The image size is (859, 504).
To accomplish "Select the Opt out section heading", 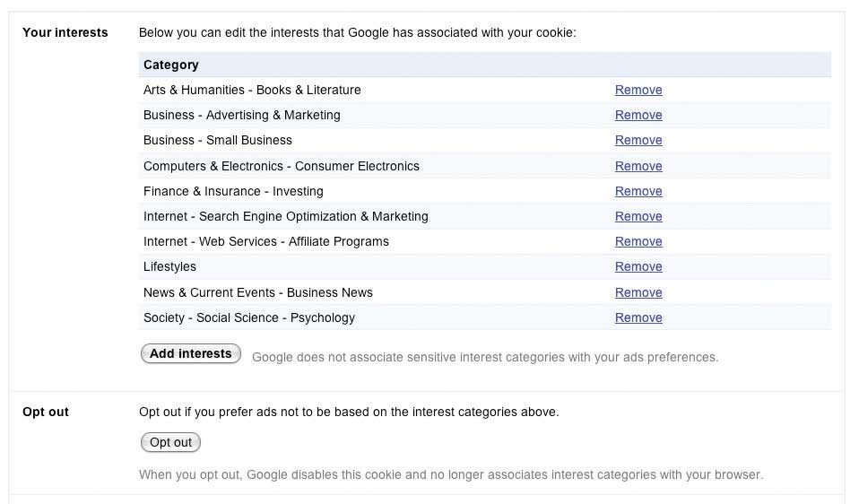I will [x=46, y=412].
